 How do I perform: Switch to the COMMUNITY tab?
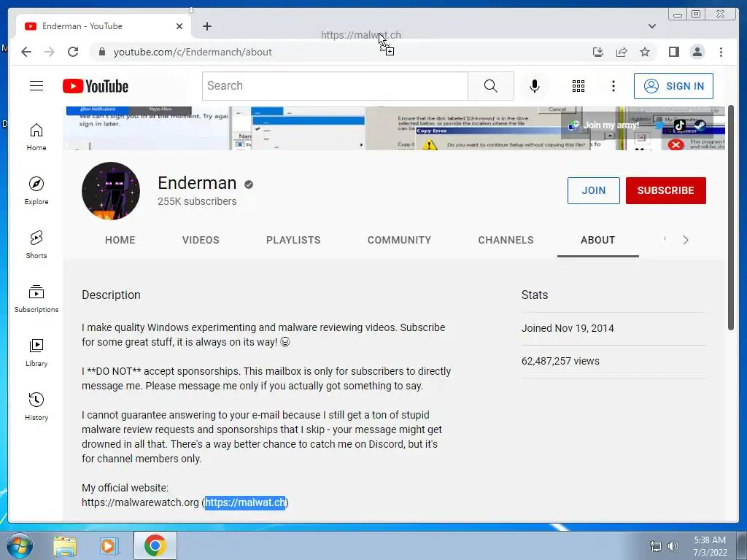(399, 240)
